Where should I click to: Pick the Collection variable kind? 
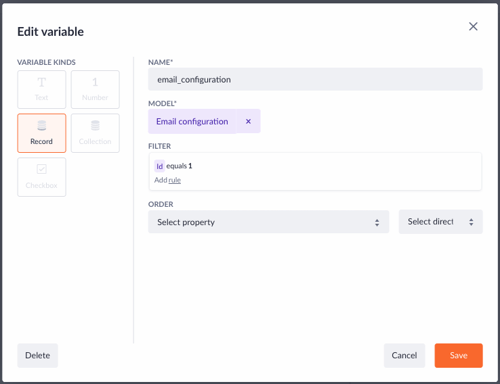pyautogui.click(x=95, y=133)
